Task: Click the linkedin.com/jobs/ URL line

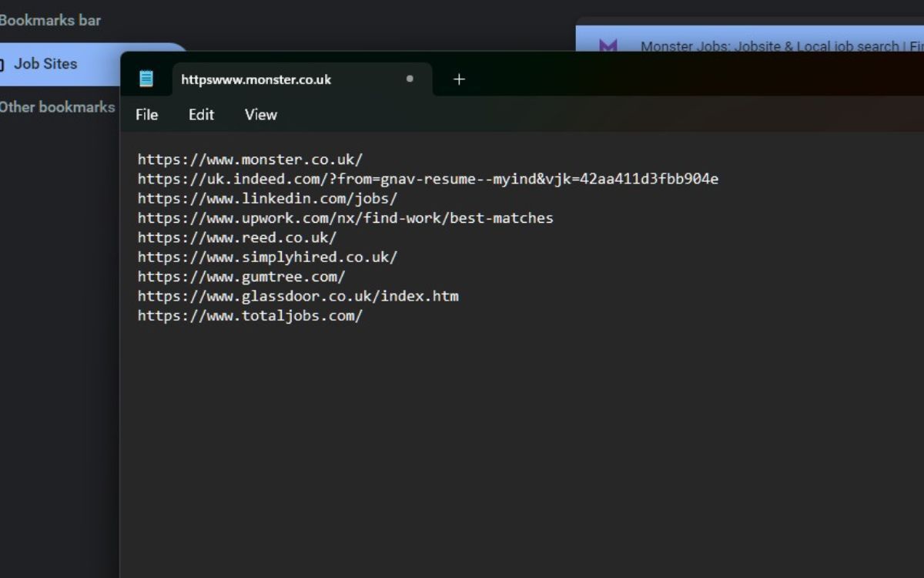Action: tap(267, 198)
